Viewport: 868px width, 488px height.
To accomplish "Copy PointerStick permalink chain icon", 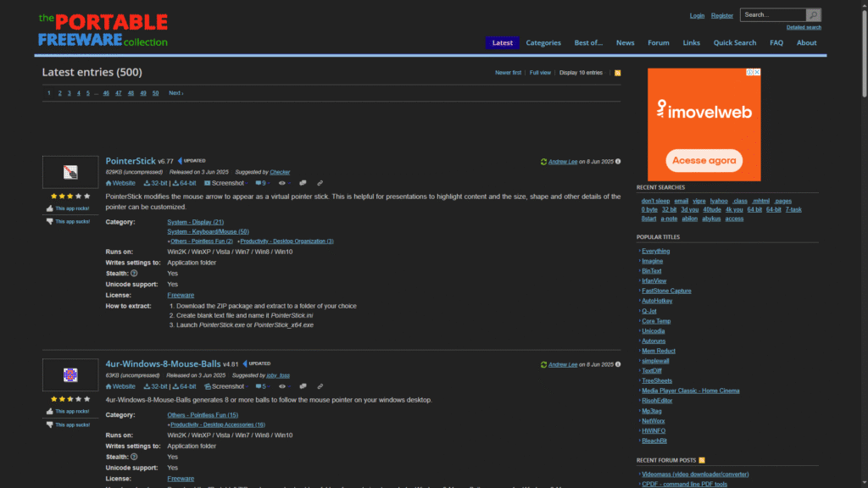I will 320,183.
